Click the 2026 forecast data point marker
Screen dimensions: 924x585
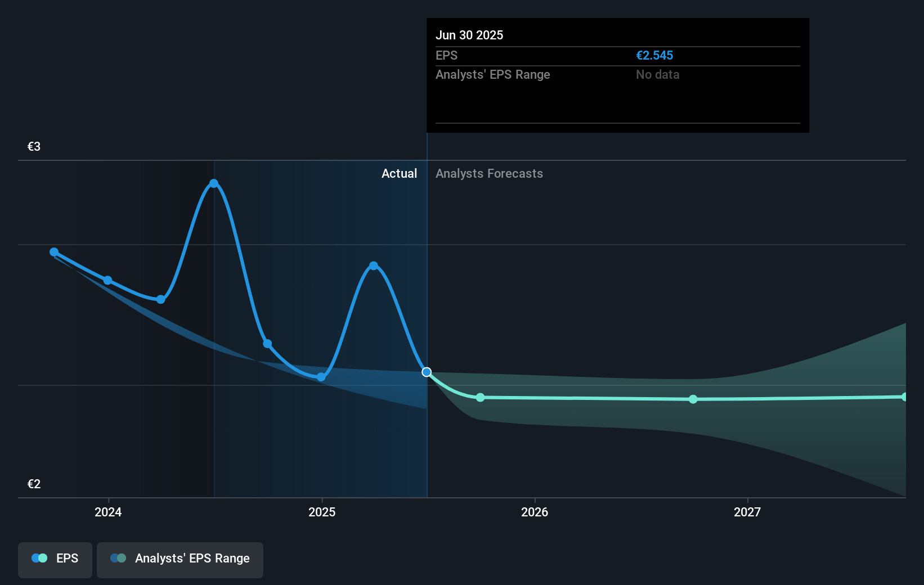(693, 399)
